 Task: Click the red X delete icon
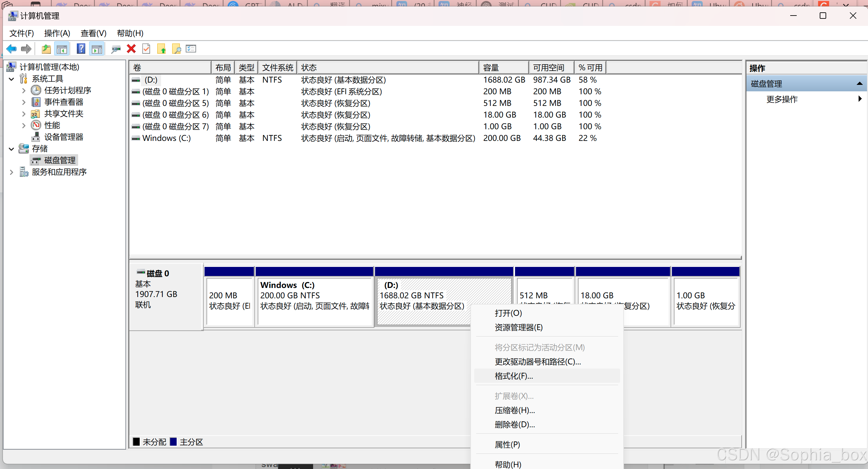click(x=131, y=49)
